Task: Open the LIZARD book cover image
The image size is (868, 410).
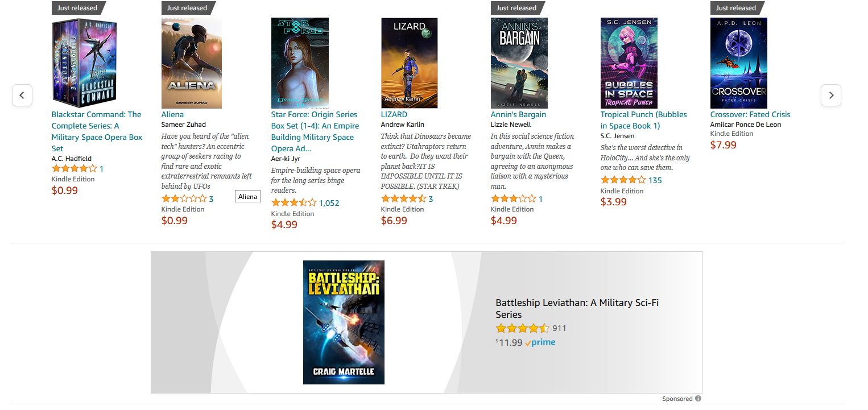Action: [410, 63]
